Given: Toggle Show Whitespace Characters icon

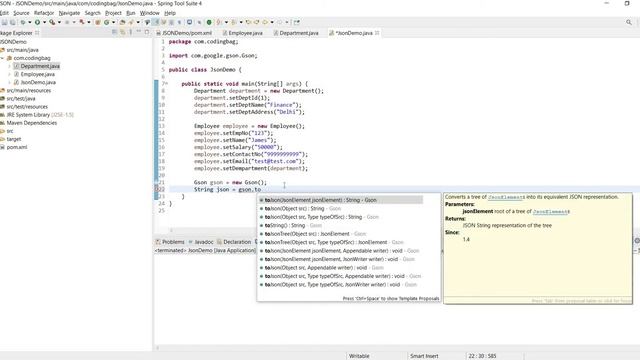Looking at the screenshot, I should coord(179,22).
